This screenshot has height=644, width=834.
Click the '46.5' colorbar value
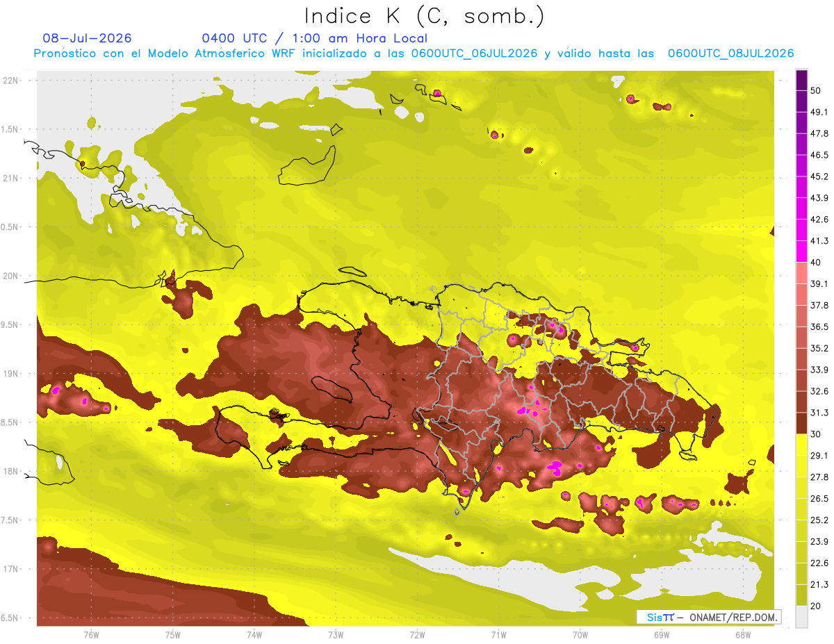819,155
